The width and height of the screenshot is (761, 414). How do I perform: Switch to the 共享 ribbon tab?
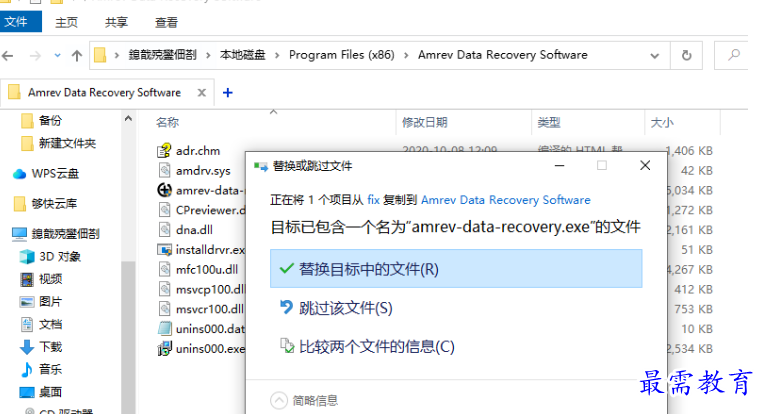coord(116,22)
